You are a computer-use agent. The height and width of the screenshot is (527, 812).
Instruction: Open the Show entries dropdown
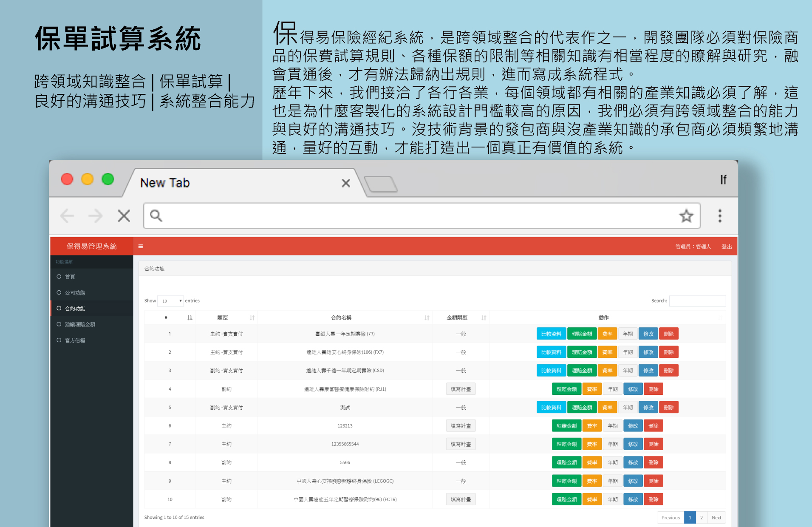point(170,301)
